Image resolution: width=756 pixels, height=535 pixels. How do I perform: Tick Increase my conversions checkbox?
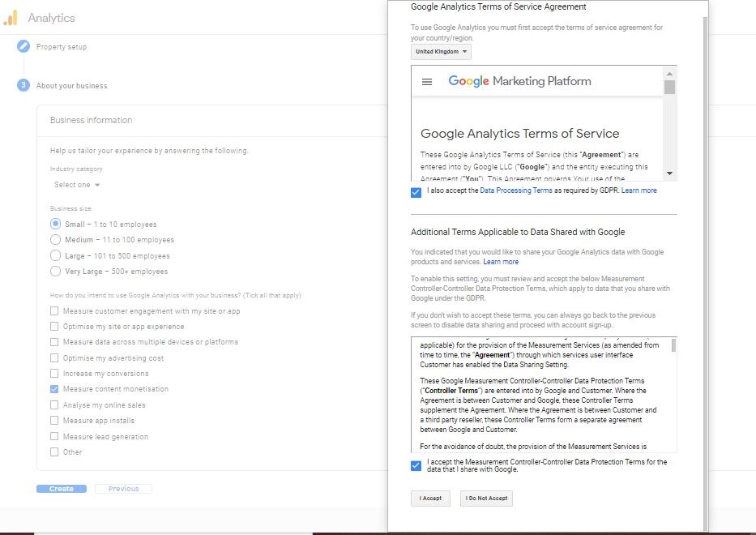(54, 374)
